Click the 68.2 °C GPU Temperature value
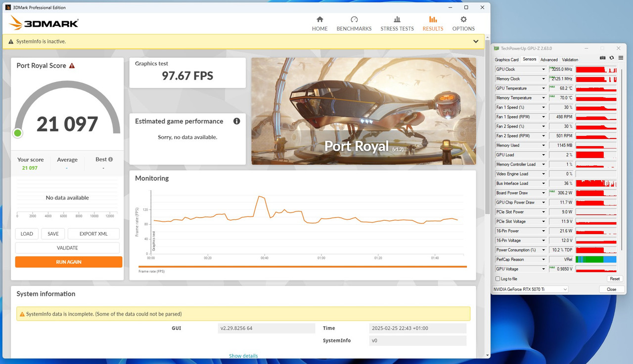633x364 pixels. point(561,88)
